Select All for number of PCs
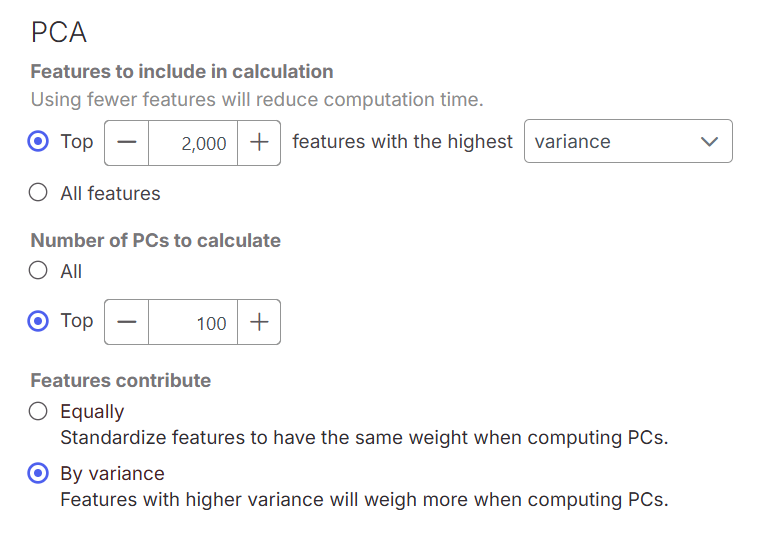Image resolution: width=772 pixels, height=543 pixels. click(38, 271)
